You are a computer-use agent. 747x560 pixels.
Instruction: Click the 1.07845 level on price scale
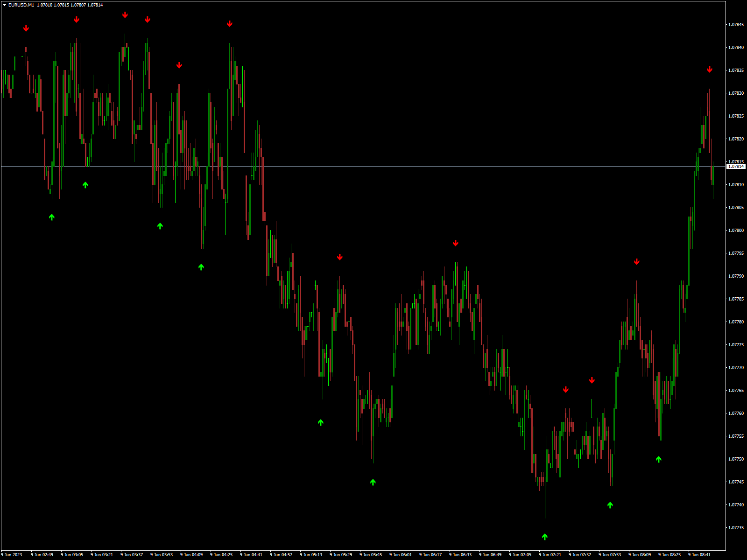coord(736,25)
